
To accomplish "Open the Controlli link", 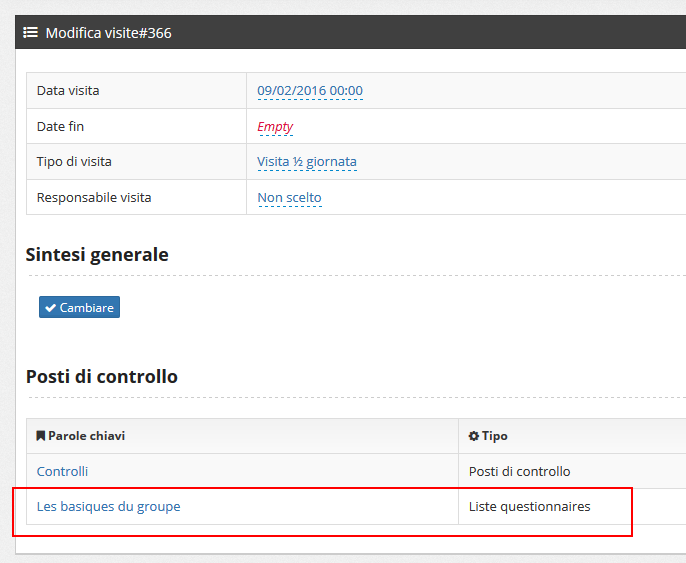I will 62,471.
